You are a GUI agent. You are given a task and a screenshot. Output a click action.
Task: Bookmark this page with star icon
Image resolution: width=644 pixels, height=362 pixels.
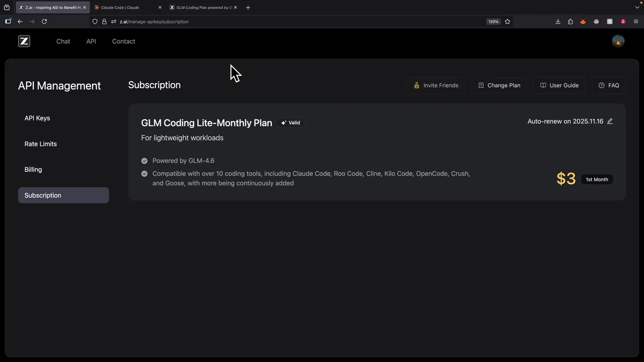[x=508, y=22]
